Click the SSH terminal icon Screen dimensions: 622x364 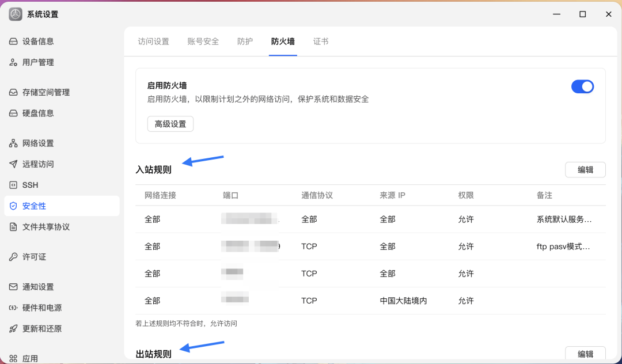point(13,185)
